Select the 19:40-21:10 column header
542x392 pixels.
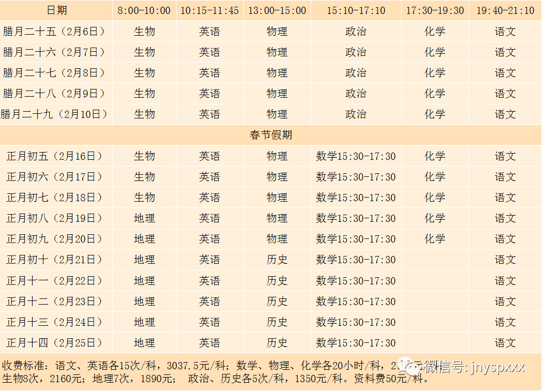505,10
